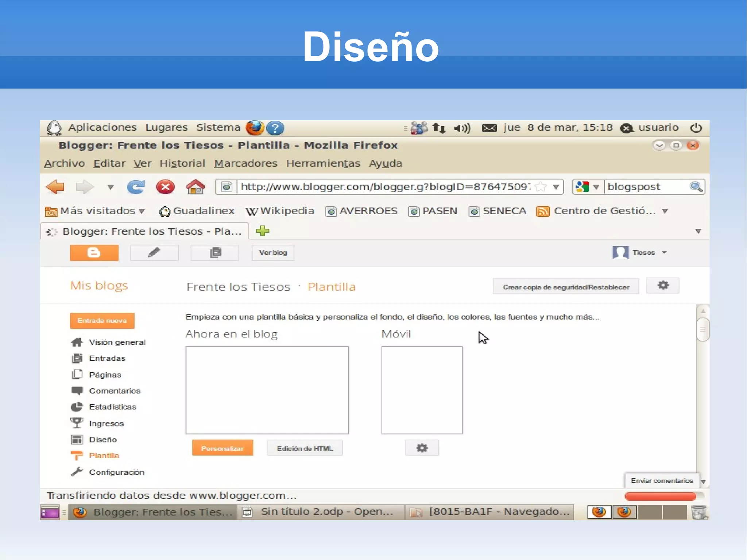Click the pencil new post icon

(x=154, y=253)
